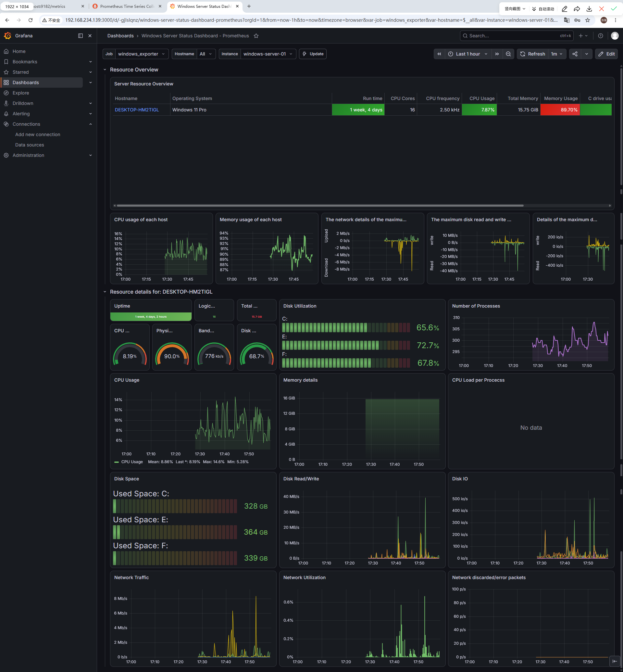
Task: Focus the Search input field
Action: (517, 36)
